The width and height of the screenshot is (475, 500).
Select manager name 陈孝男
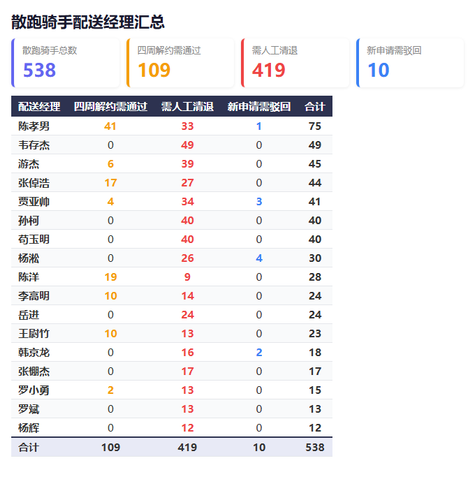click(x=34, y=126)
